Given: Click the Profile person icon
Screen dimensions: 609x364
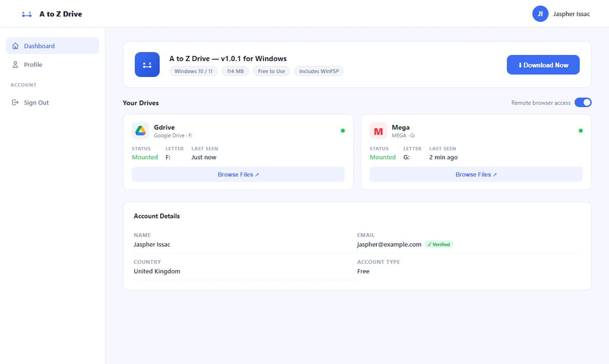Looking at the screenshot, I should 15,65.
